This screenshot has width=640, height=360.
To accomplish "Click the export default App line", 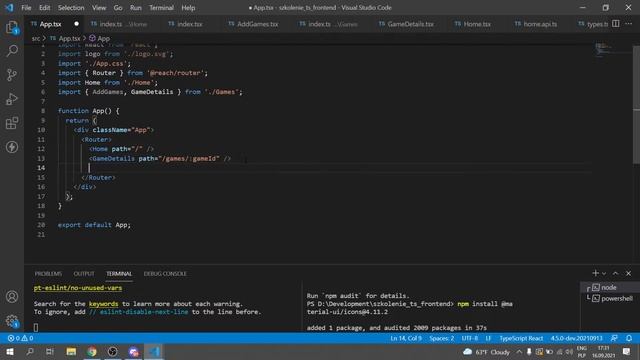I will (94, 225).
